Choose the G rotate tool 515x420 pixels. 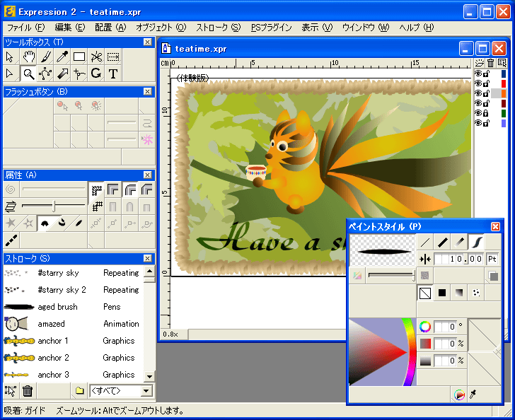tap(96, 74)
